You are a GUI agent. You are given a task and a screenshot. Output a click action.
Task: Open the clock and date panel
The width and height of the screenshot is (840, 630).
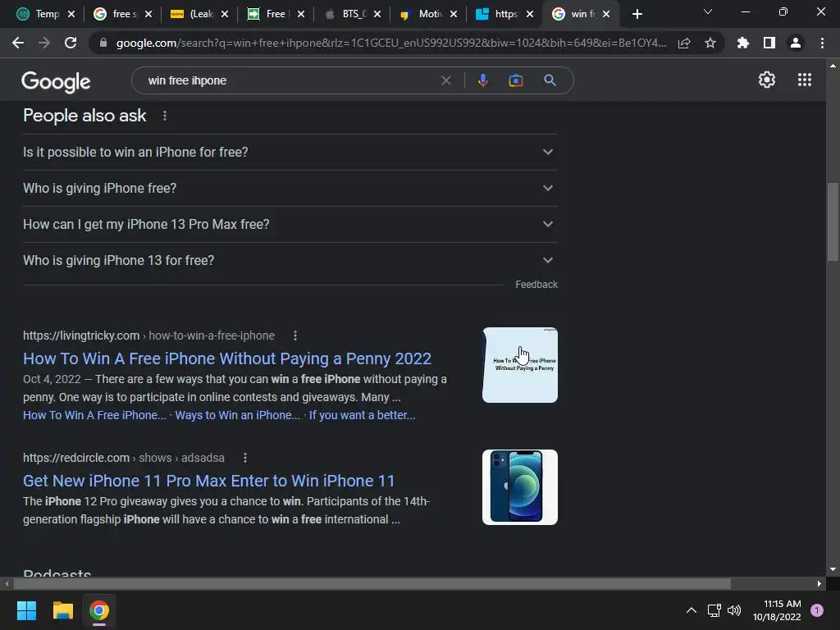[x=777, y=610]
